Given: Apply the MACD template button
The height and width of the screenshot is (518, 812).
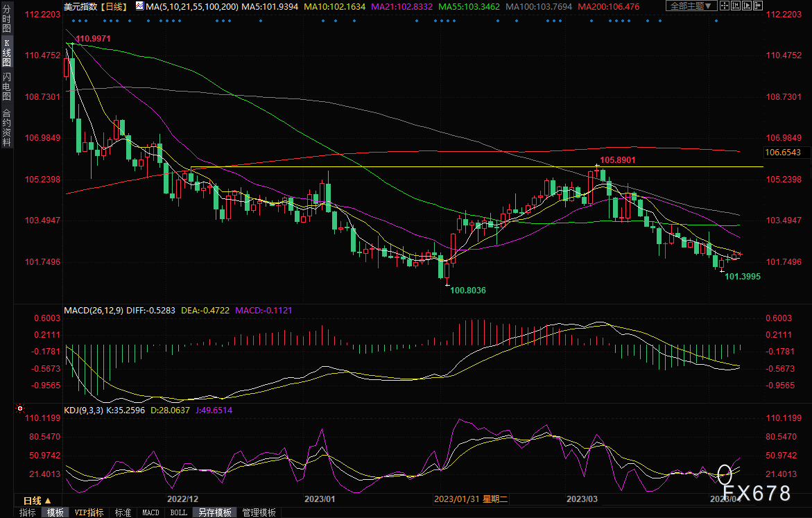Looking at the screenshot, I should tap(150, 512).
